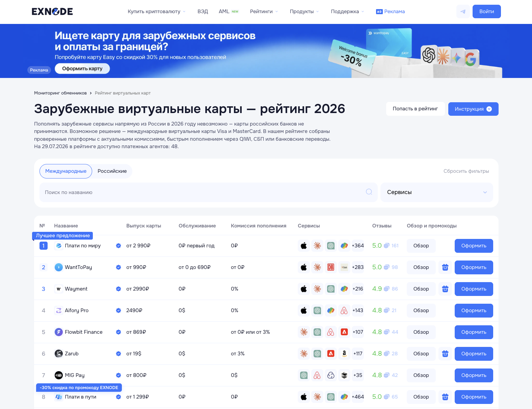The image size is (532, 409).
Task: Click the AD icon beside Реклама
Action: click(x=379, y=11)
